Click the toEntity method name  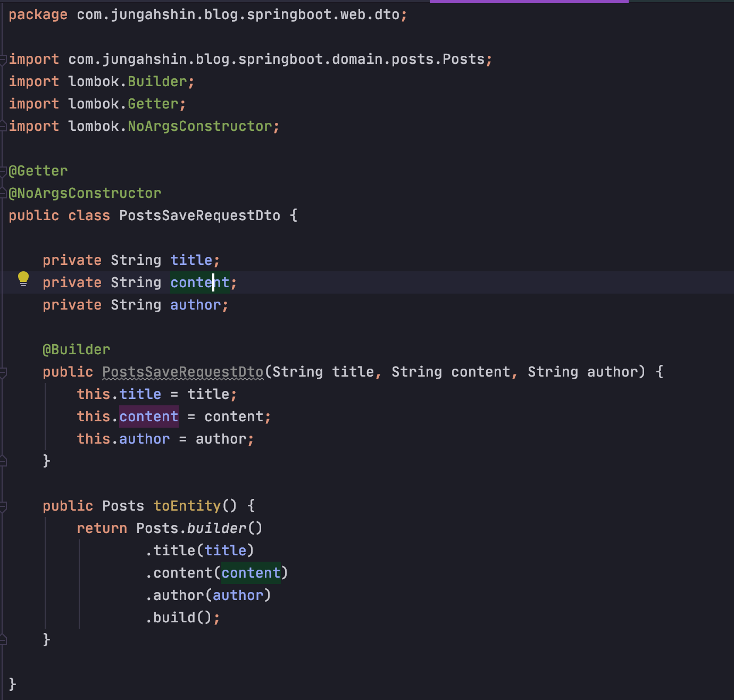(187, 506)
